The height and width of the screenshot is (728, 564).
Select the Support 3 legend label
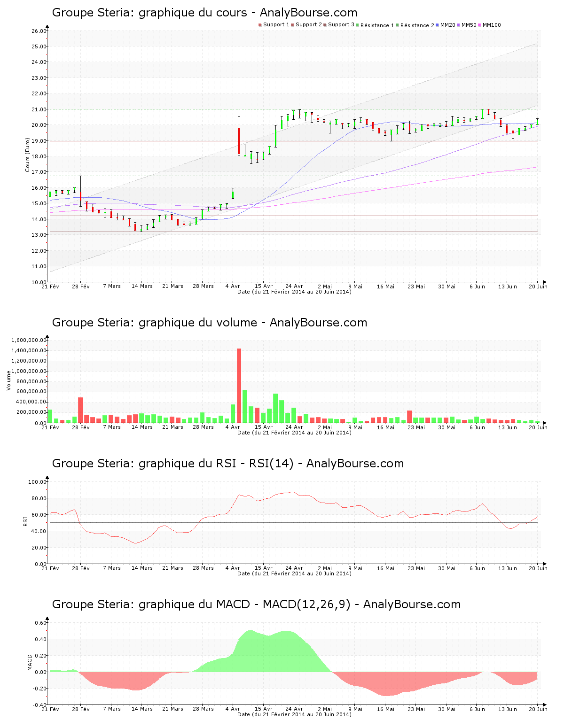pyautogui.click(x=341, y=25)
